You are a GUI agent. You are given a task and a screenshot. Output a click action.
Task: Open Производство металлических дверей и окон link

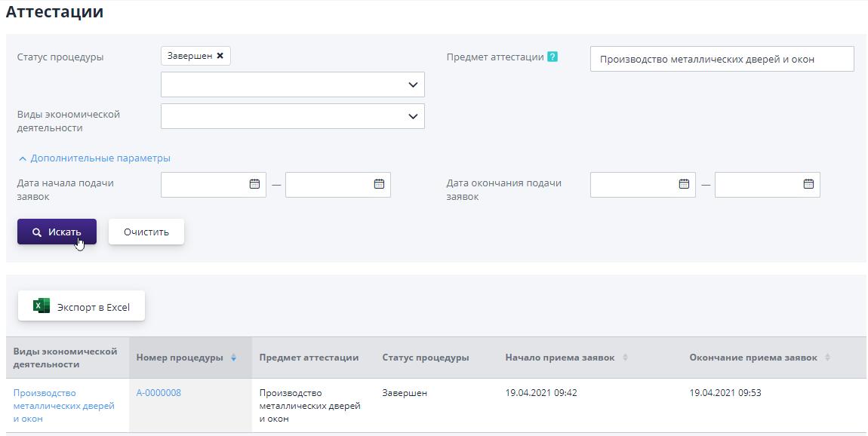click(x=63, y=405)
